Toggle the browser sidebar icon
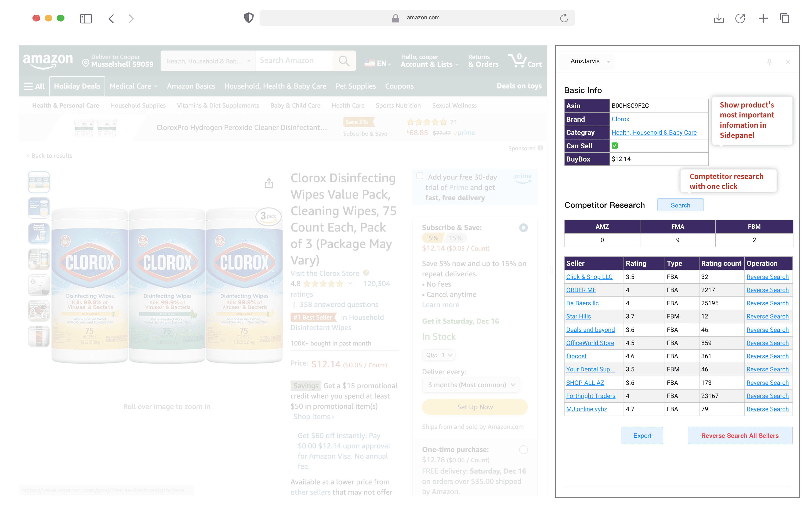Viewport: 812px width, 509px height. (x=86, y=18)
